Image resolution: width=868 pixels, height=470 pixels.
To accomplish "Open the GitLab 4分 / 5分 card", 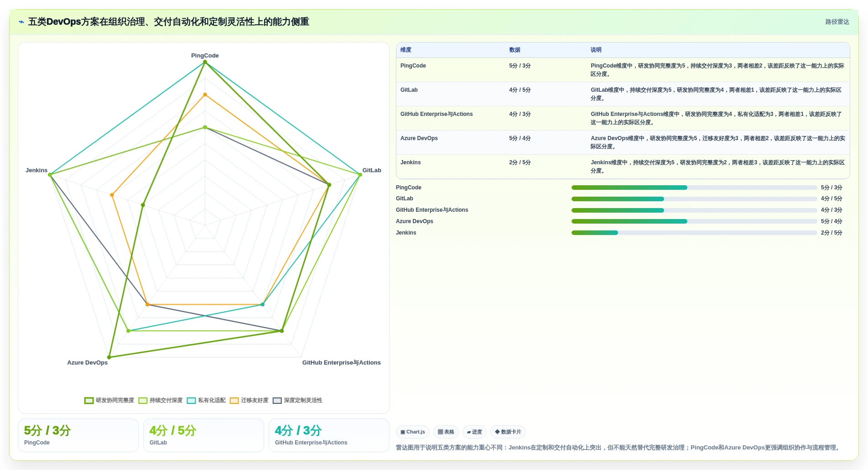I will pos(203,435).
